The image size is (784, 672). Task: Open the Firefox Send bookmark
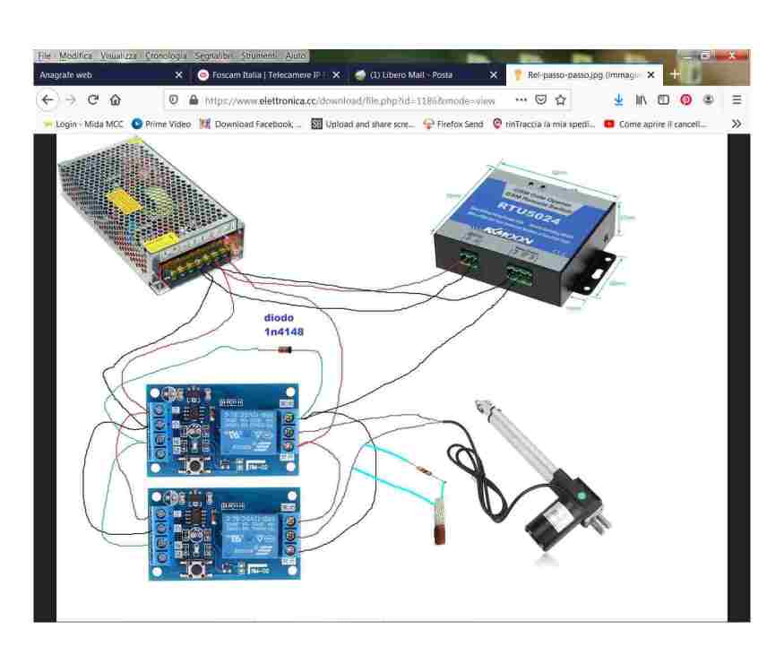click(x=453, y=124)
